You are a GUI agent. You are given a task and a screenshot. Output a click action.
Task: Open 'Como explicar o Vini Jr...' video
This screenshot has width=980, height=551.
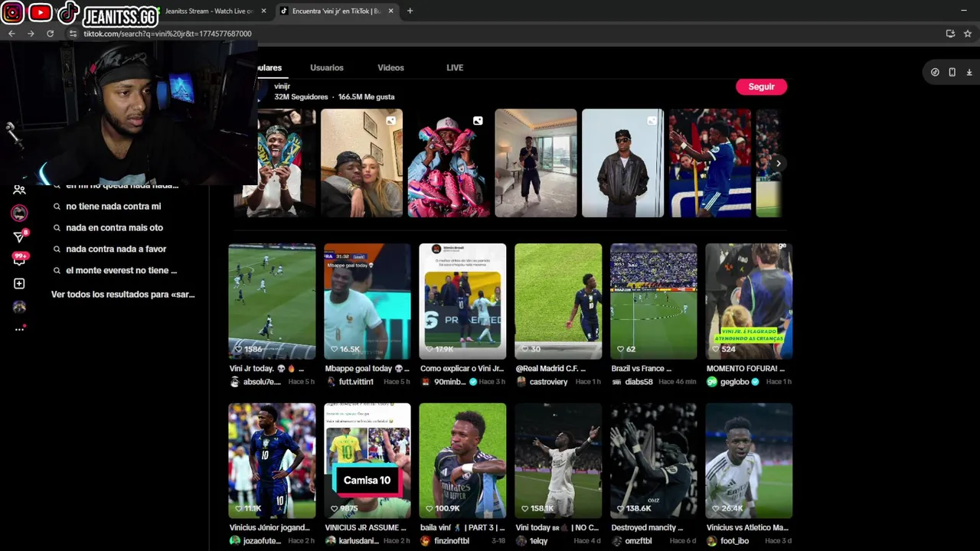(462, 302)
